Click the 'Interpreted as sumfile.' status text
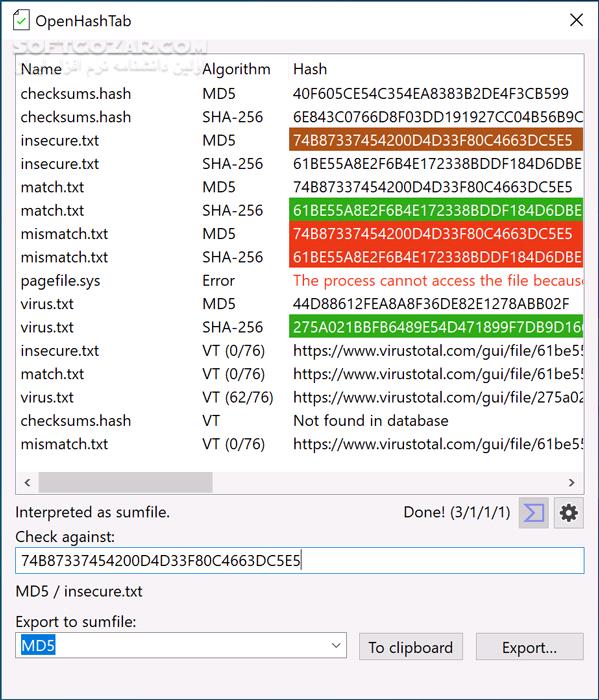The height and width of the screenshot is (700, 599). pos(92,512)
